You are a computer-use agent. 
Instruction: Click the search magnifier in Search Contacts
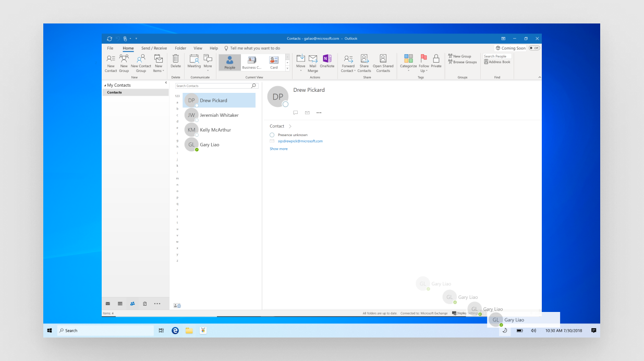coord(253,86)
